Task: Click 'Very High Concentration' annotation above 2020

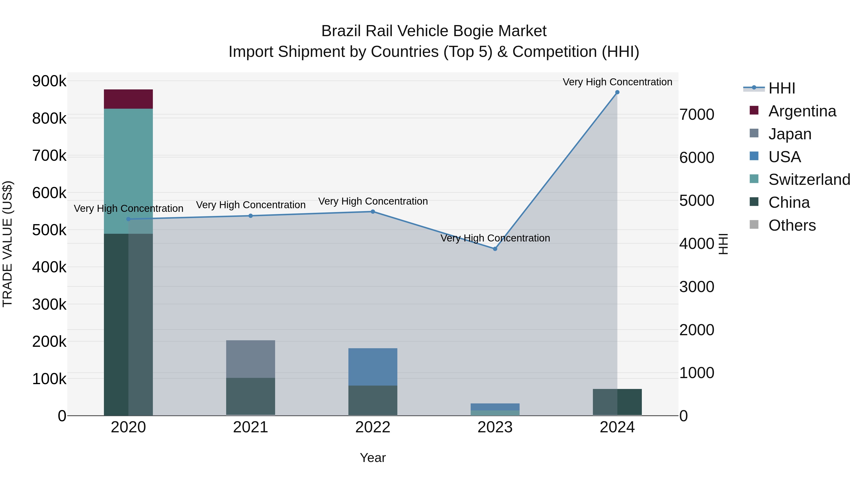Action: (128, 209)
